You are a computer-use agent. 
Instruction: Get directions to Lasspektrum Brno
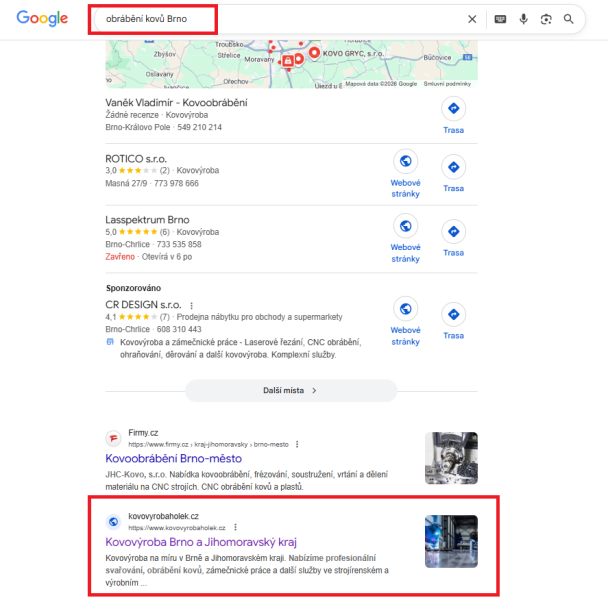coord(453,232)
